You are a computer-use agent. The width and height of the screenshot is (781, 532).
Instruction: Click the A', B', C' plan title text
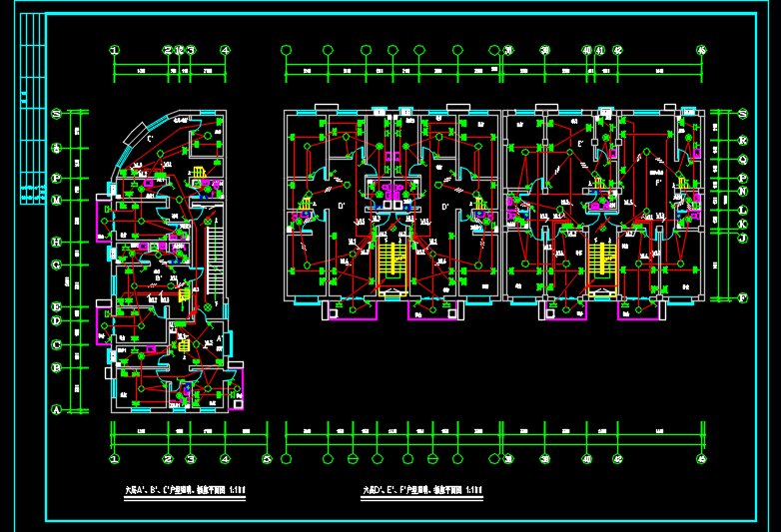185,490
